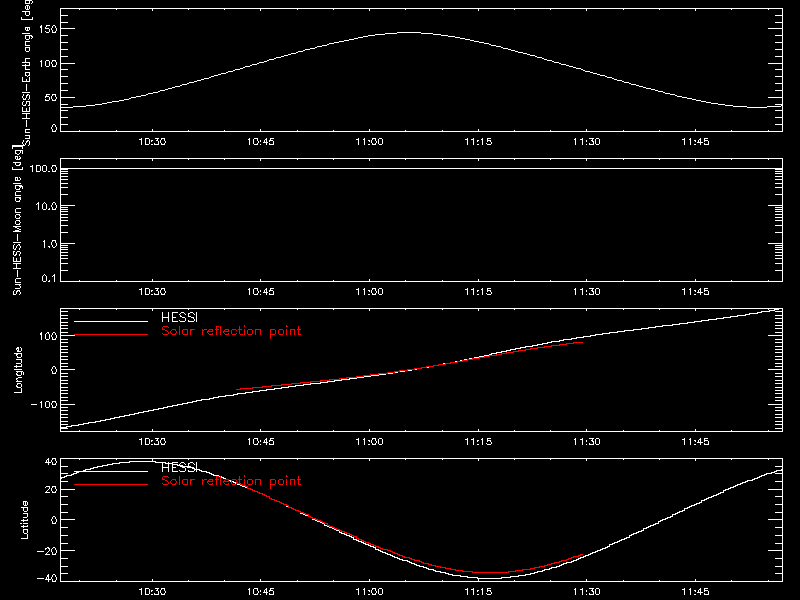Click 10:45 time label under Earth angle plot
This screenshot has height=600, width=800.
tap(261, 141)
